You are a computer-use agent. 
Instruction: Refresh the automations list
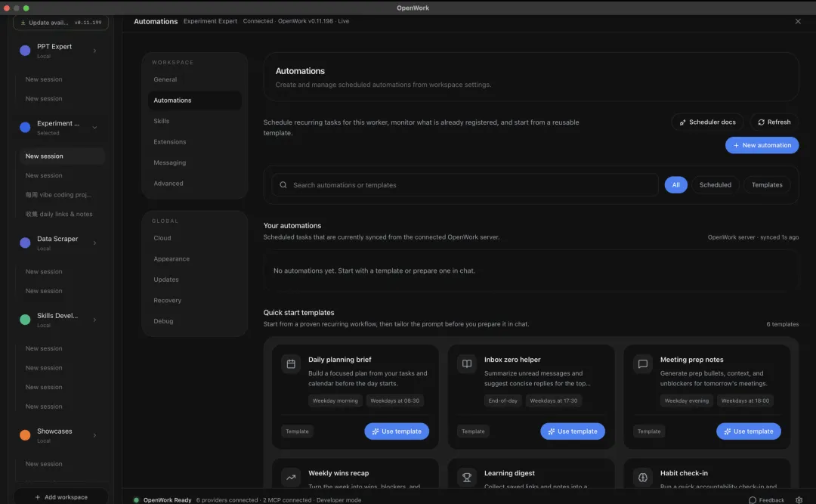[774, 122]
